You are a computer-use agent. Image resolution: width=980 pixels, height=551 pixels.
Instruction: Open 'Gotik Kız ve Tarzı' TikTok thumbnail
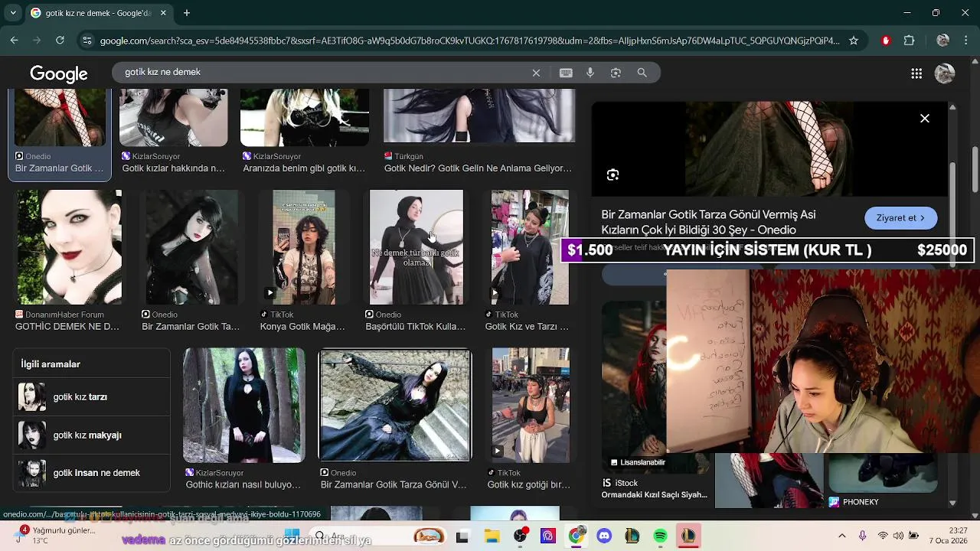pos(530,247)
